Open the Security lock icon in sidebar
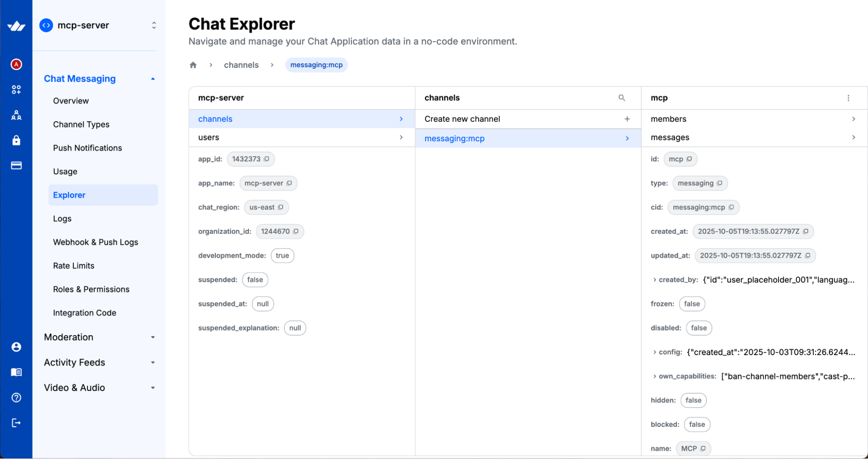The width and height of the screenshot is (868, 459). point(17,140)
